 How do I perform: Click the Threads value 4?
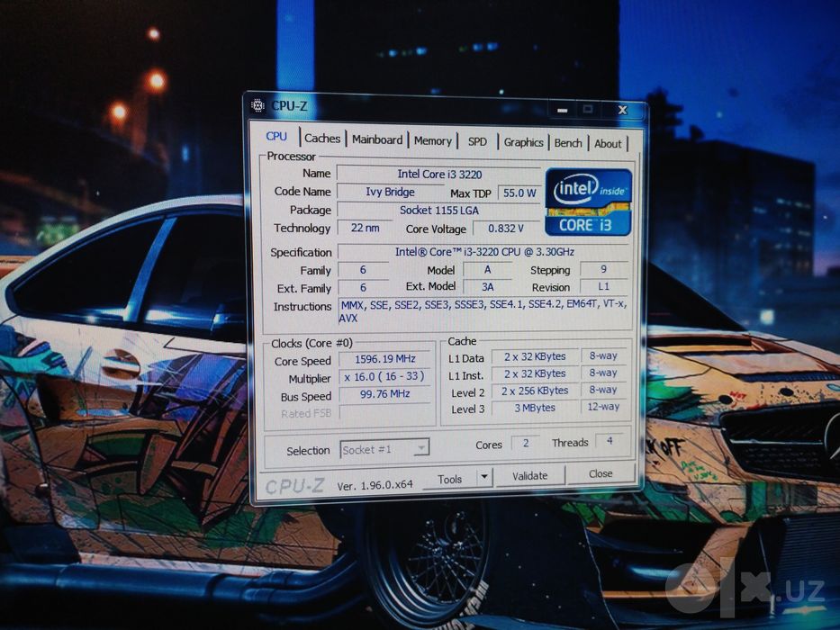(610, 441)
